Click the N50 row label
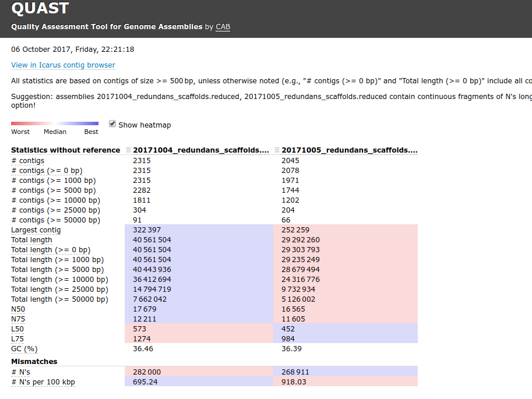 pyautogui.click(x=18, y=309)
